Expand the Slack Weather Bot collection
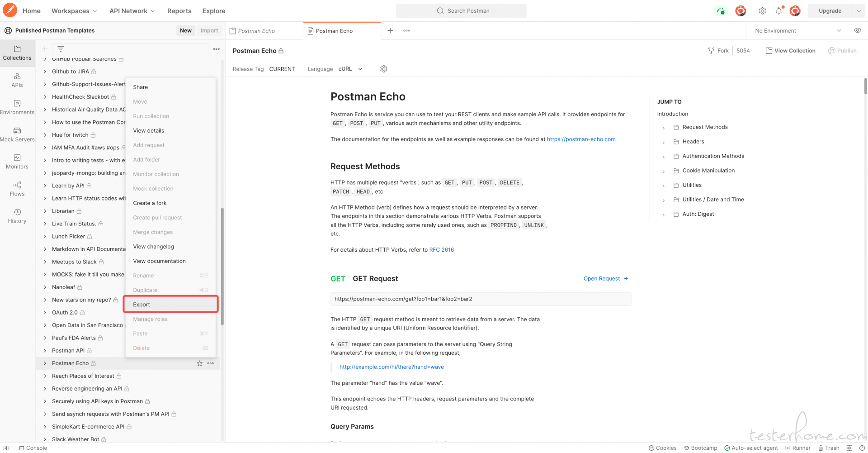Image resolution: width=868 pixels, height=453 pixels. [45, 439]
